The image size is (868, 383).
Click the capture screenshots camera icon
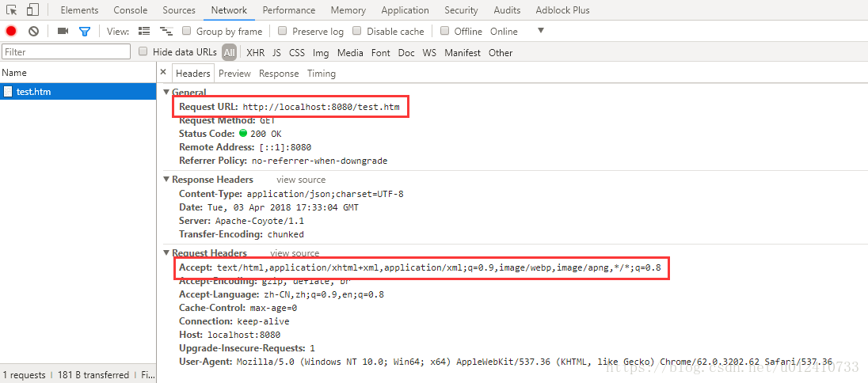pyautogui.click(x=63, y=31)
